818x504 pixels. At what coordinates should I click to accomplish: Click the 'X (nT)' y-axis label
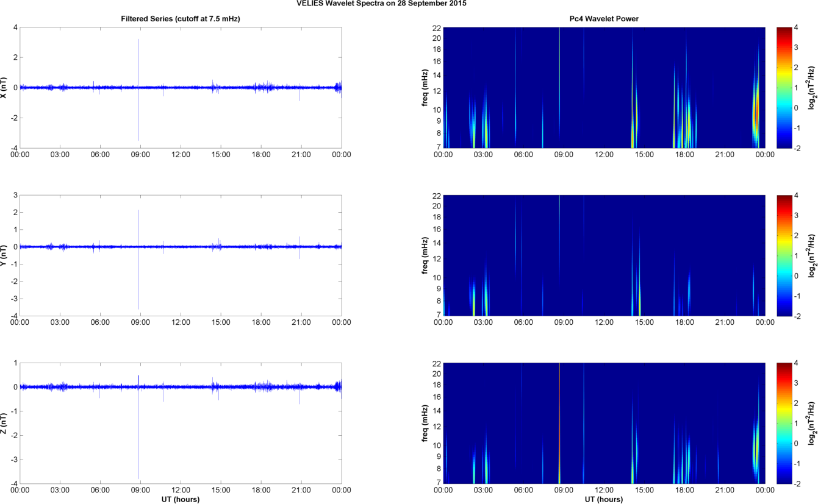(x=4, y=88)
